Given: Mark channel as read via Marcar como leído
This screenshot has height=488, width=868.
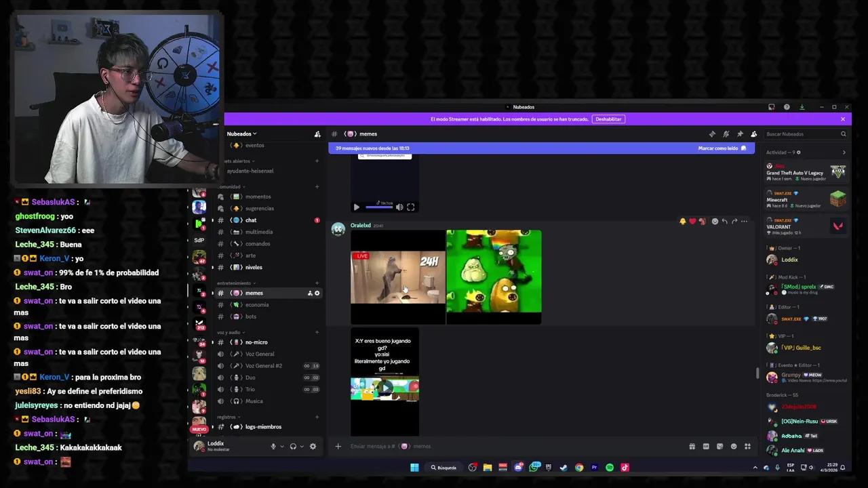Looking at the screenshot, I should pos(722,148).
